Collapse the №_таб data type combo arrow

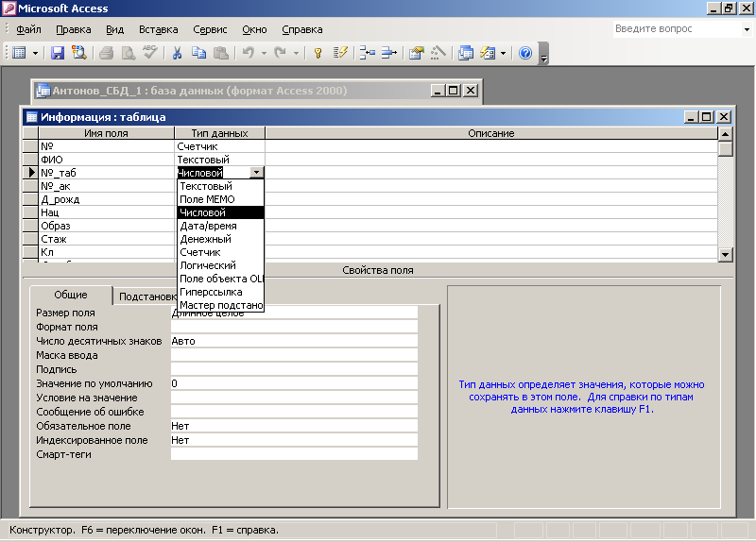[x=256, y=173]
